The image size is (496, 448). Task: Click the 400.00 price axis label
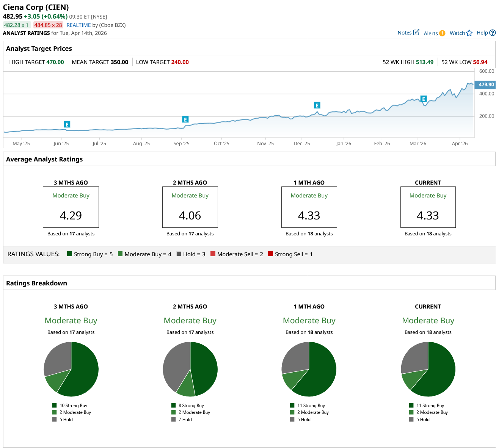point(487,94)
